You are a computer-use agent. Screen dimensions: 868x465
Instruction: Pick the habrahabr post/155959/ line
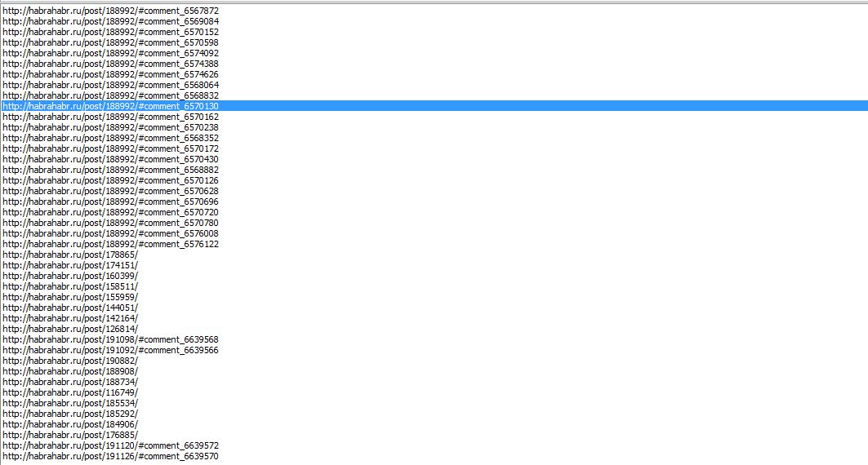pyautogui.click(x=70, y=297)
